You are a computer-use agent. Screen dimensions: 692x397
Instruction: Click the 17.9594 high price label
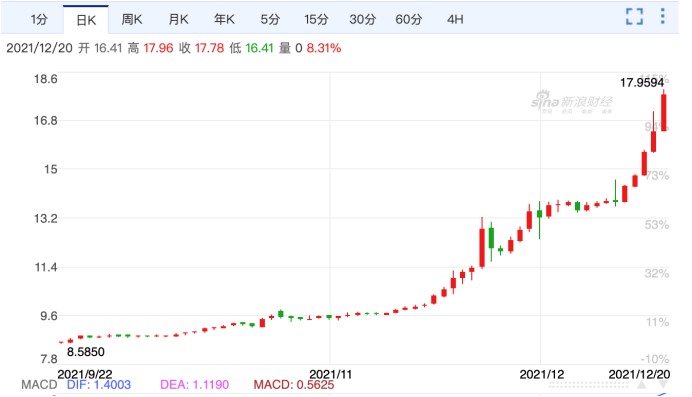[x=642, y=82]
